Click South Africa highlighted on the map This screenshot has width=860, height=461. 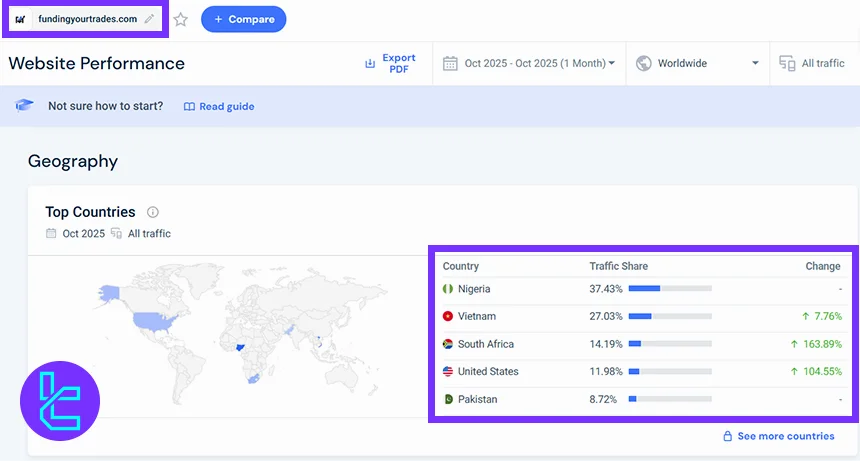point(253,378)
